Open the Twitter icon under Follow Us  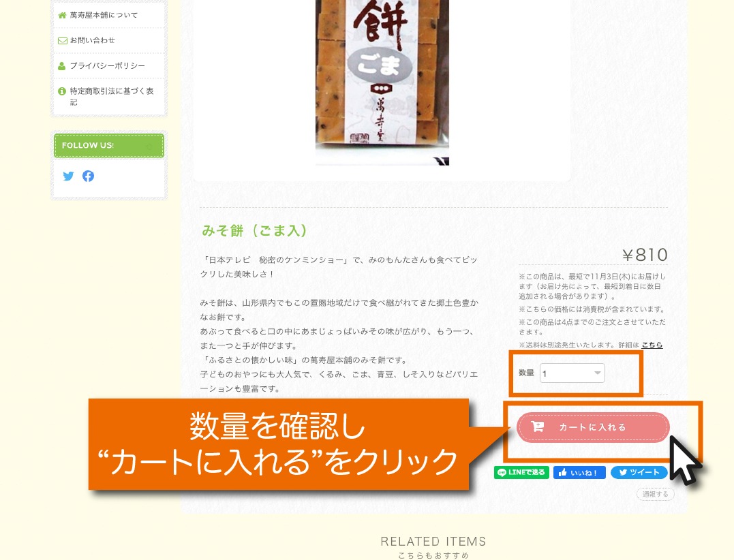click(x=68, y=176)
